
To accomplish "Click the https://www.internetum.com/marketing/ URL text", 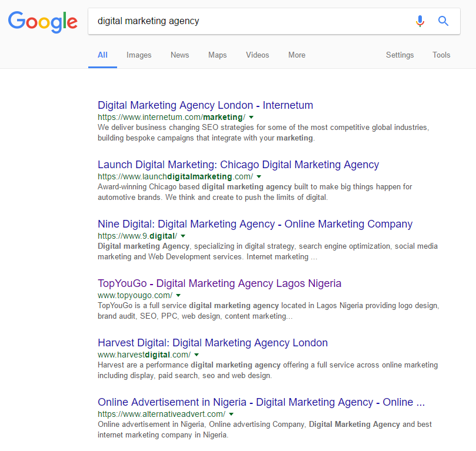I will [172, 117].
